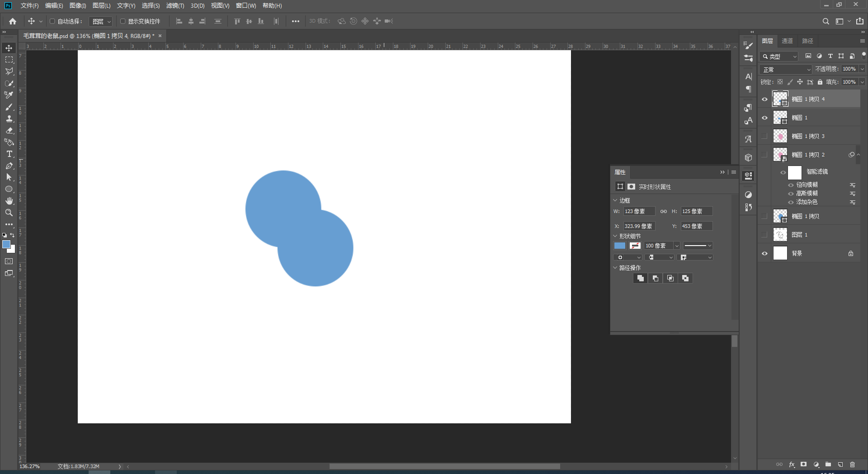Open the 不透明度 opacity dropdown arrow
Viewport: 868px width, 474px height.
[862, 69]
